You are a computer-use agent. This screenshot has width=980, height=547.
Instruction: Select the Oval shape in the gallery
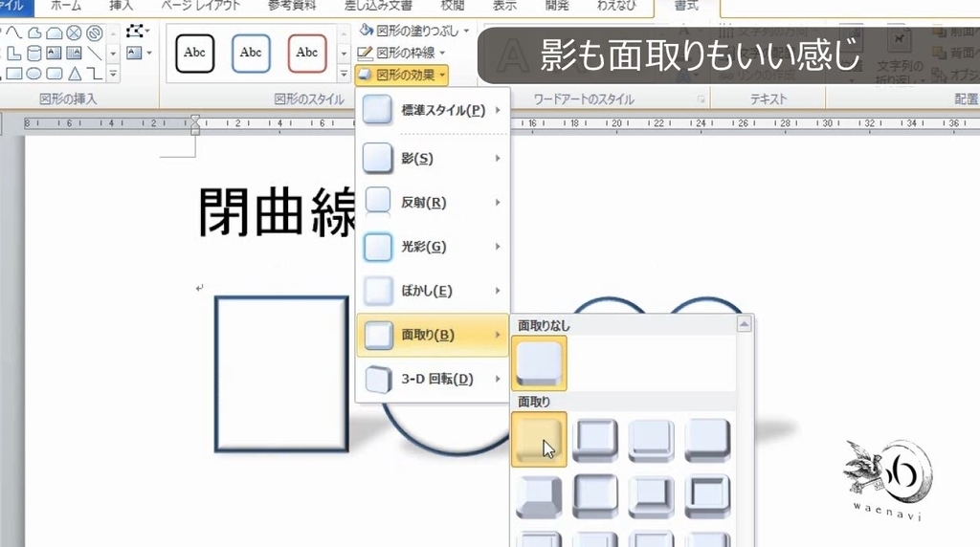point(34,74)
